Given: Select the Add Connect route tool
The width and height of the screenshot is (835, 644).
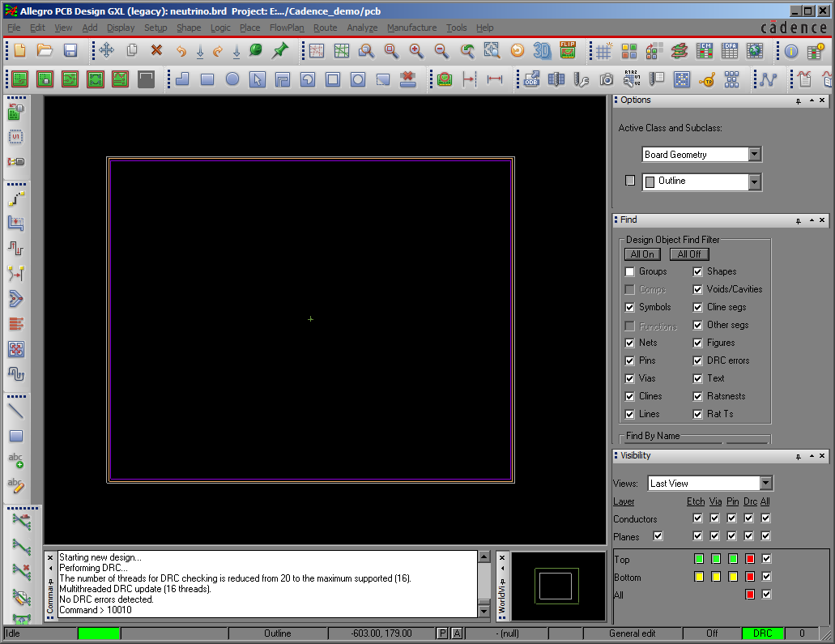Looking at the screenshot, I should [x=16, y=198].
